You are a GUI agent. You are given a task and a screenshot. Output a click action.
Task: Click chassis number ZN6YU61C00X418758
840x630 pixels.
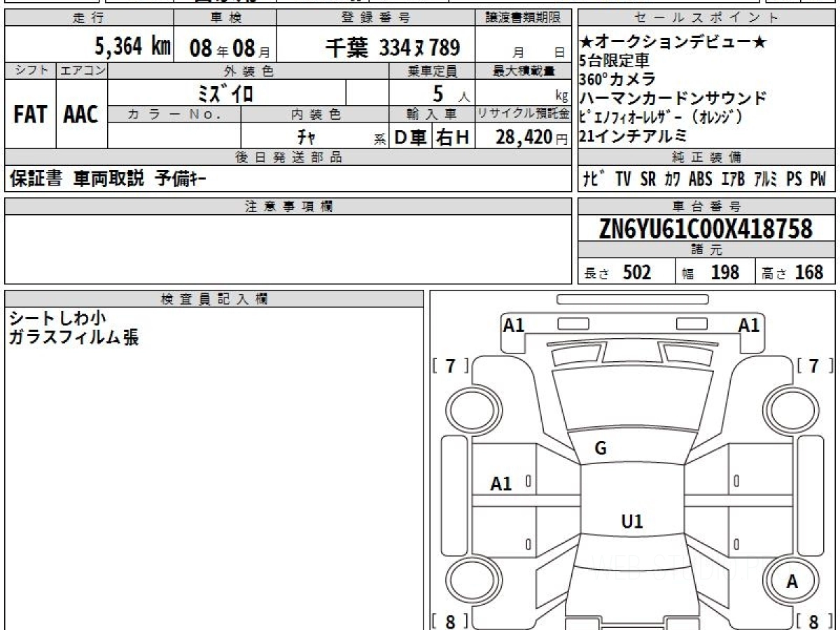(x=706, y=228)
